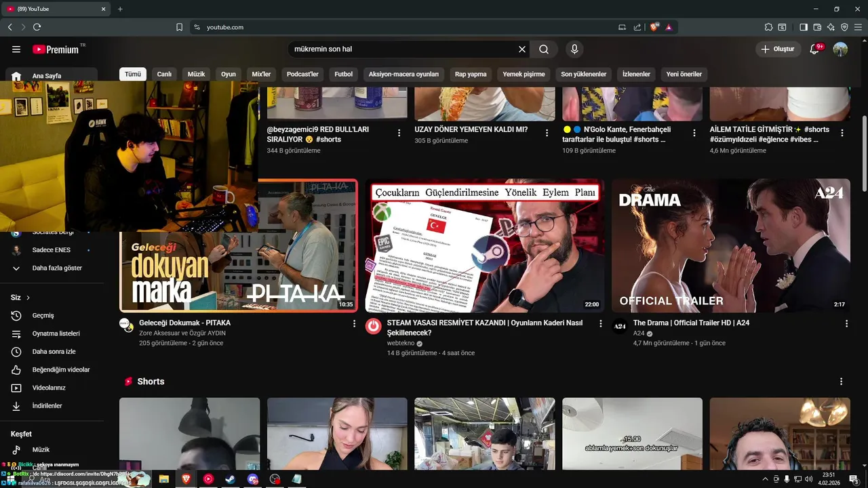Select the Yeni öneriler chip
Viewport: 868px width, 488px height.
point(684,74)
